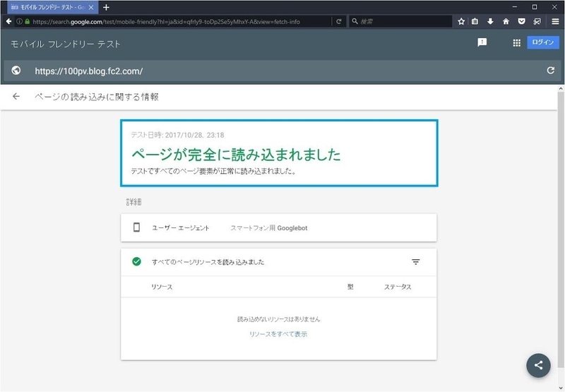
Task: Click the リソース column header
Action: [162, 287]
